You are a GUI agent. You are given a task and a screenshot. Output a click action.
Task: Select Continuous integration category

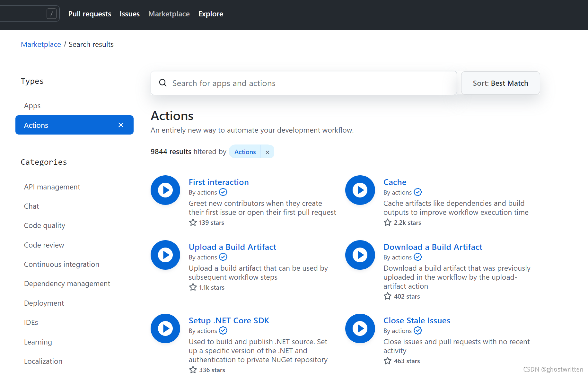(x=62, y=264)
